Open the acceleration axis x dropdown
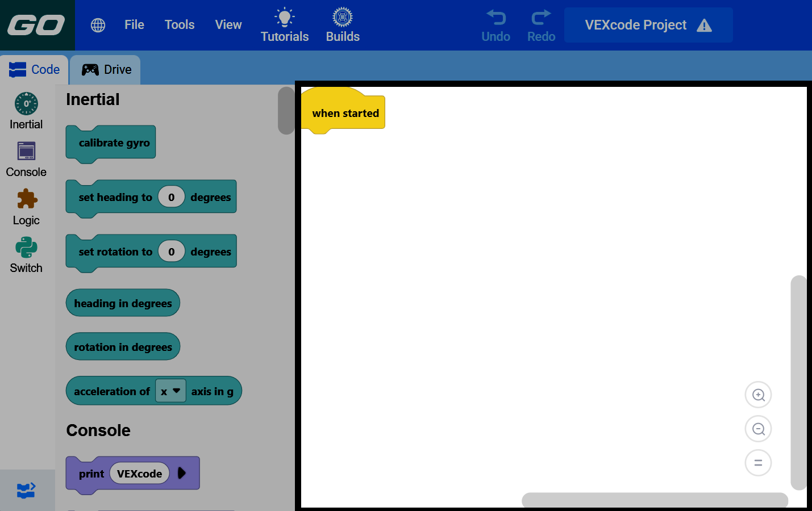This screenshot has width=812, height=511. (x=170, y=391)
